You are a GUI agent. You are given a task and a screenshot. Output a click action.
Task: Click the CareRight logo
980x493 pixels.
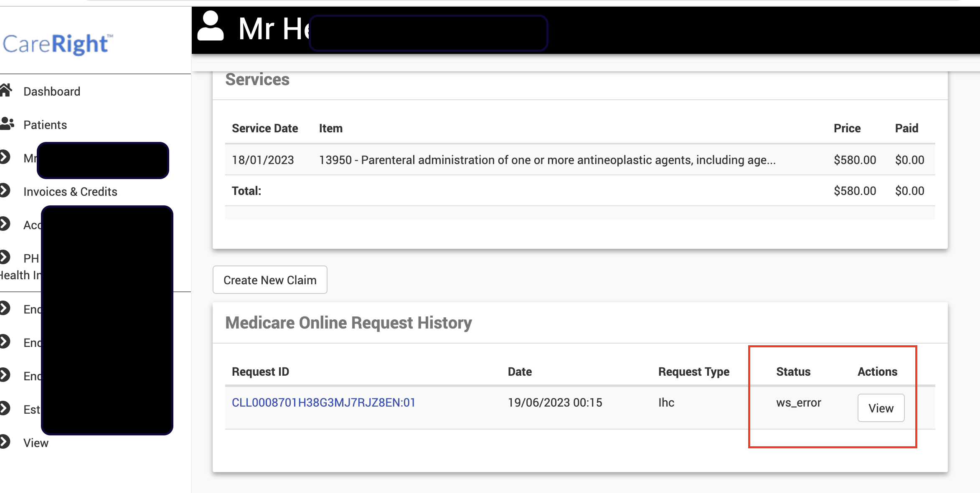(x=58, y=44)
